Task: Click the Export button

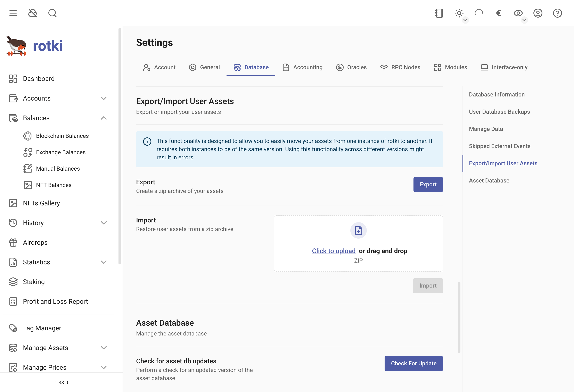Action: tap(428, 185)
